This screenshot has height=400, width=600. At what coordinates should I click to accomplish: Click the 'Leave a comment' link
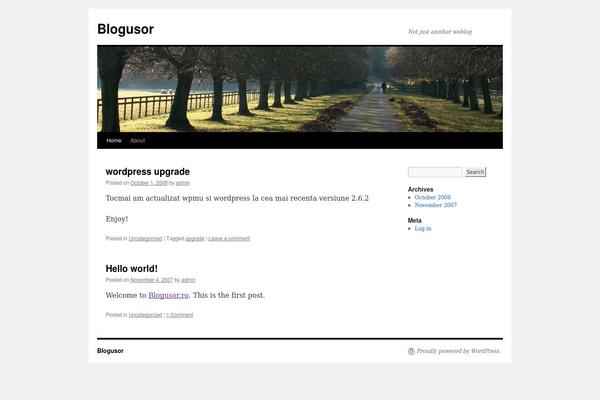tap(229, 238)
